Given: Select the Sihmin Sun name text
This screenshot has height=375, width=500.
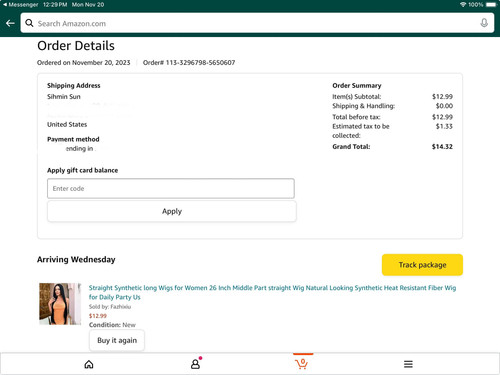Looking at the screenshot, I should [64, 97].
